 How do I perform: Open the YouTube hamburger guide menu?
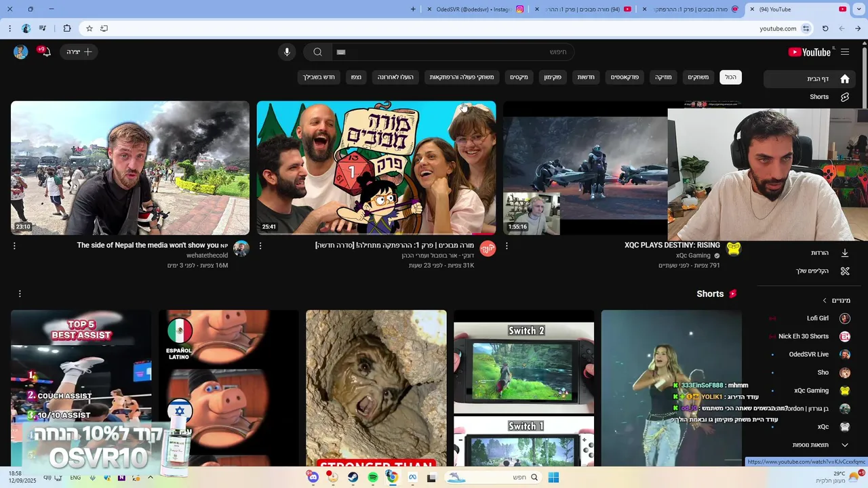tap(845, 52)
